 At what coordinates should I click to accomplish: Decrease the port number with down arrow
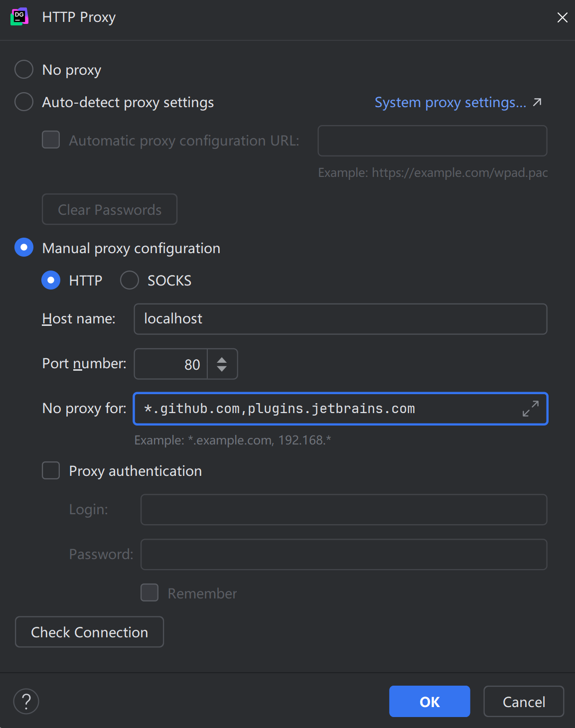(x=222, y=369)
